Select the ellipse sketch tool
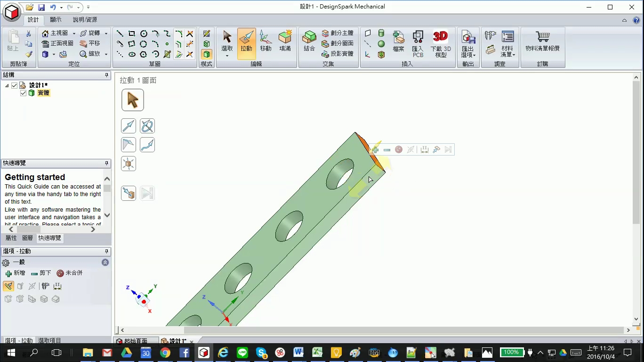This screenshot has width=644, height=362. 132,54
